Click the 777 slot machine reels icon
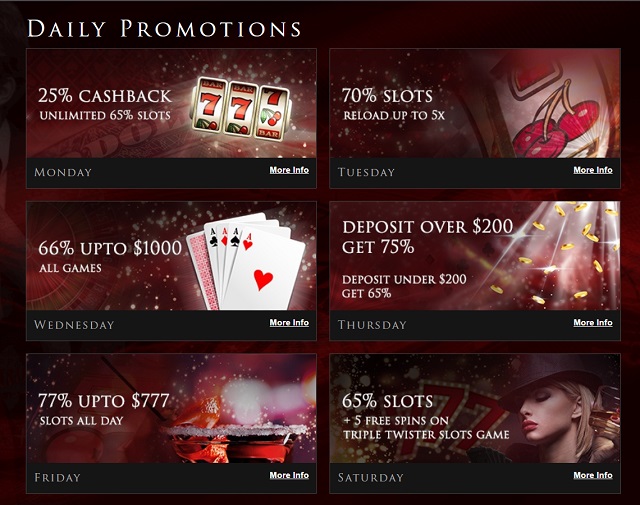The image size is (640, 505). [241, 108]
